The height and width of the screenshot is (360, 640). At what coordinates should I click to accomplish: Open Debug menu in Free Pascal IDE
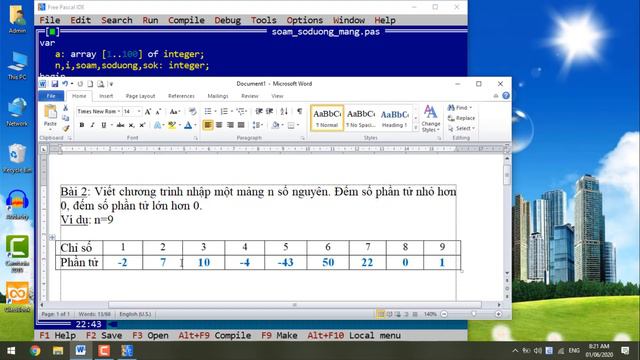pos(227,20)
